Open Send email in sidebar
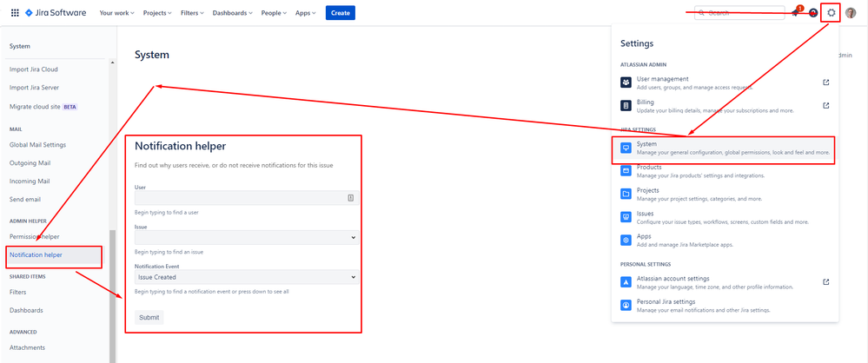 point(25,199)
